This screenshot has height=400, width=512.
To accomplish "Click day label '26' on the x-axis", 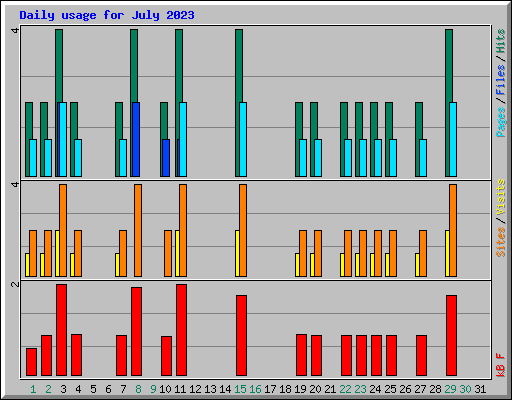I will (x=405, y=389).
